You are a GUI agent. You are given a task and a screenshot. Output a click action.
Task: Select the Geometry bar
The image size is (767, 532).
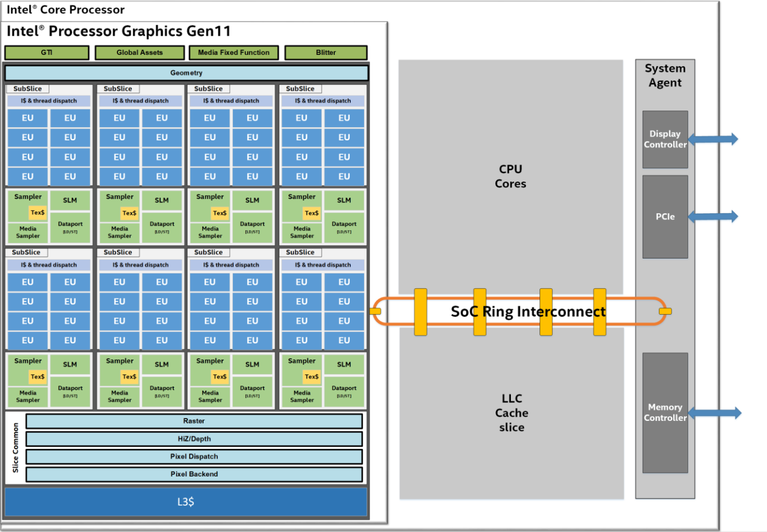point(186,72)
